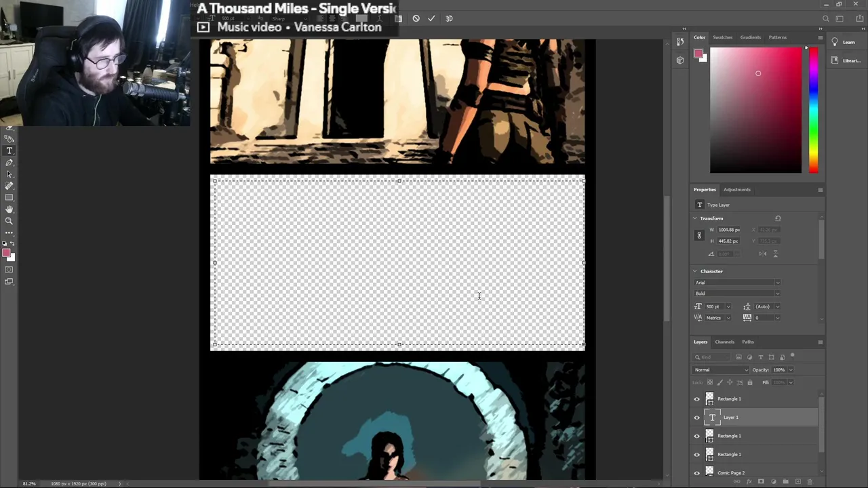
Task: Pick a color in the color field
Action: point(755,110)
